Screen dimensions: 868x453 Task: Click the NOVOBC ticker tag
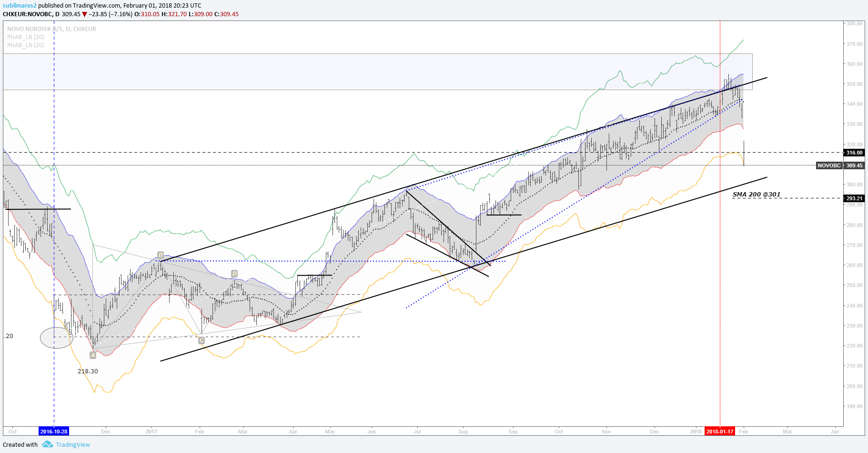tap(829, 165)
